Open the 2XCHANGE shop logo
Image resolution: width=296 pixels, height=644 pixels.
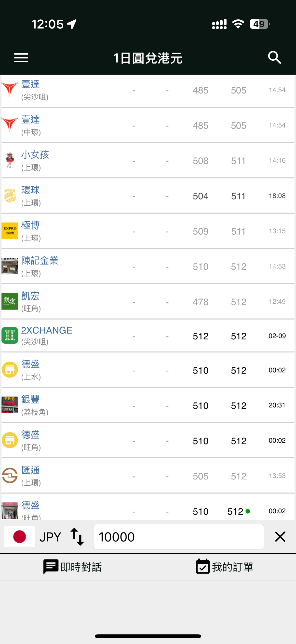click(x=10, y=335)
